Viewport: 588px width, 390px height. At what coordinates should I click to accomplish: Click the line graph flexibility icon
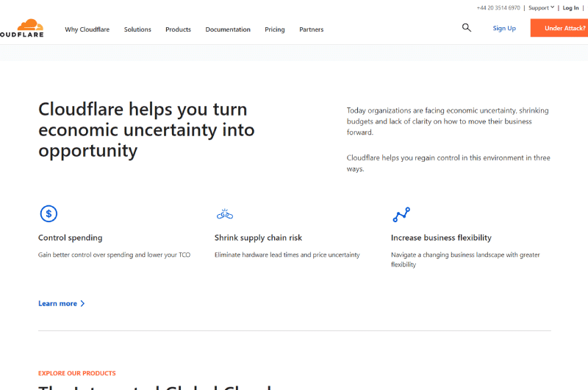coord(401,214)
